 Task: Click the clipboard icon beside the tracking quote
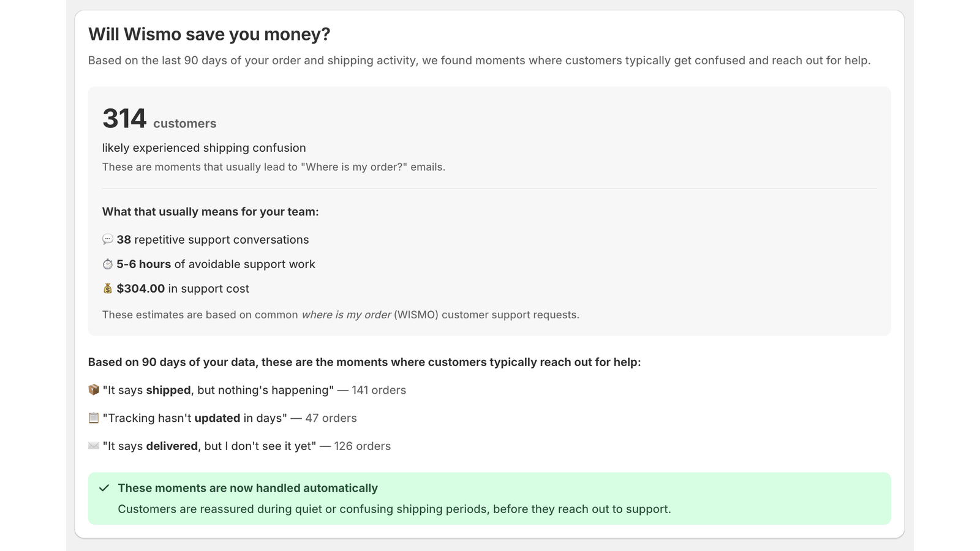pos(94,418)
